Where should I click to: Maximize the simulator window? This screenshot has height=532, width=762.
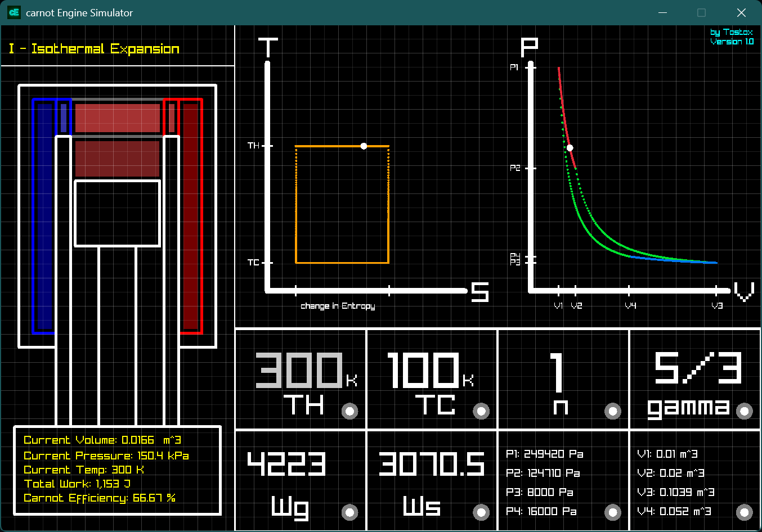(x=701, y=12)
